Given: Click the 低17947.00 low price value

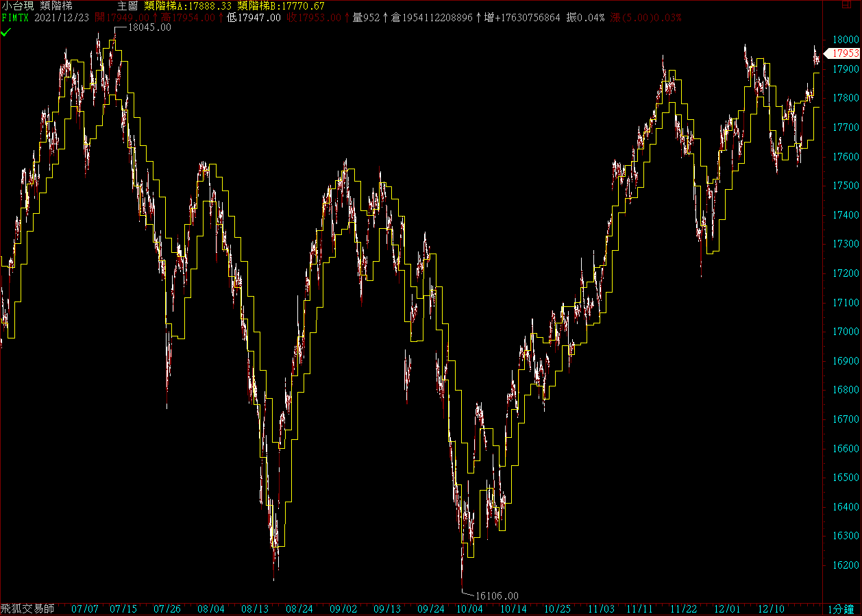Looking at the screenshot, I should pyautogui.click(x=253, y=17).
